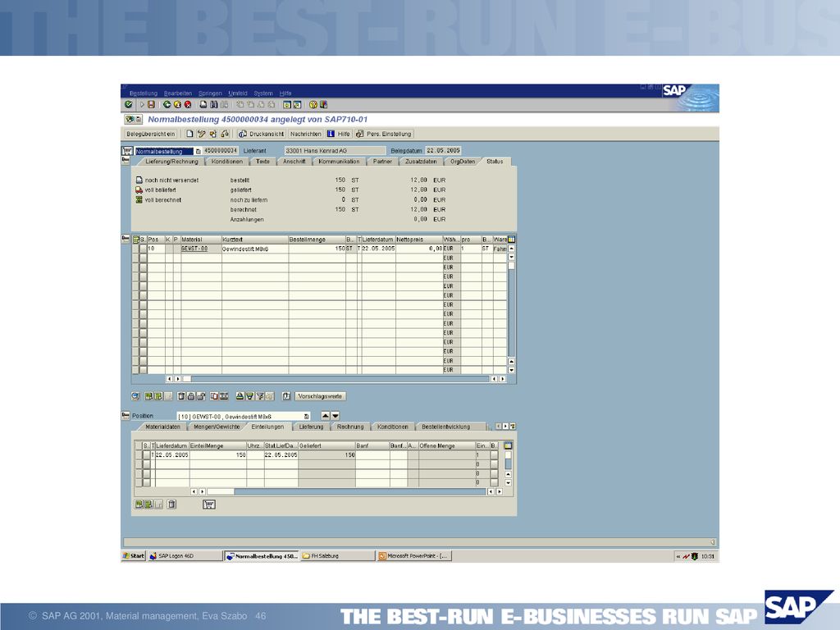Click the Vorschlagswerte button
Viewport: 840px width, 630px height.
(321, 396)
